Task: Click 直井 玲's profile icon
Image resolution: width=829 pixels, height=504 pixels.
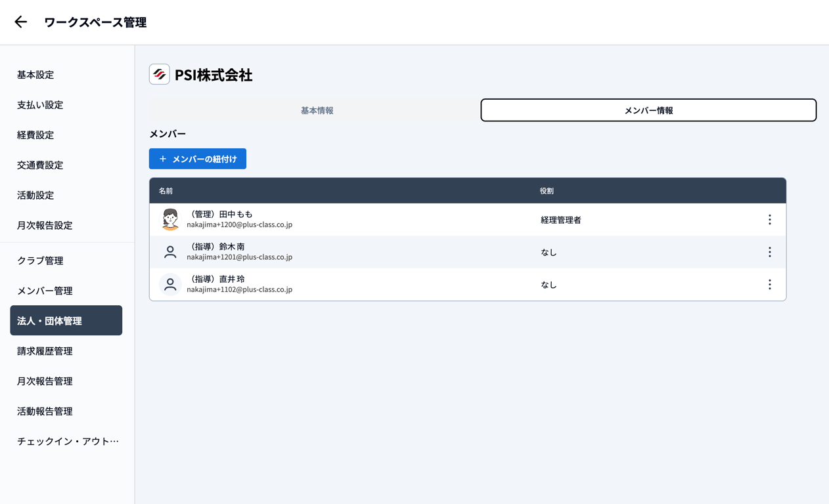Action: click(x=170, y=284)
